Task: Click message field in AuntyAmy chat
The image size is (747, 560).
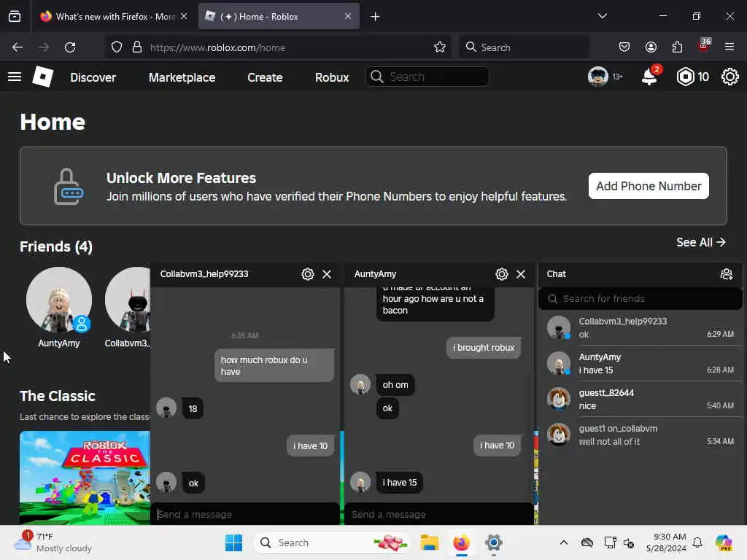Action: (x=438, y=514)
